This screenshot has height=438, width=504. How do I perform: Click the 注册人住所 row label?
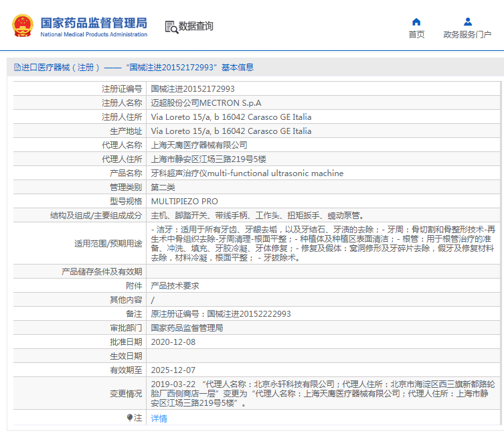(122, 117)
